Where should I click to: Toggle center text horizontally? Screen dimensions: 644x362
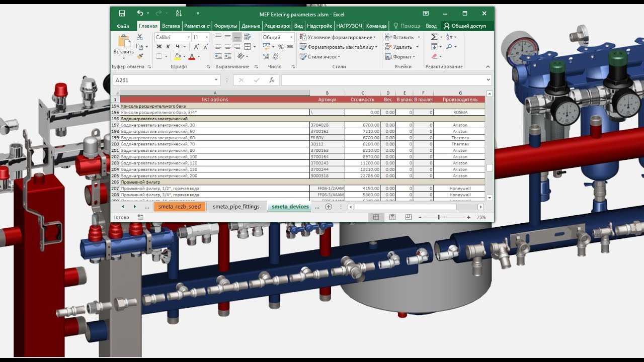227,47
